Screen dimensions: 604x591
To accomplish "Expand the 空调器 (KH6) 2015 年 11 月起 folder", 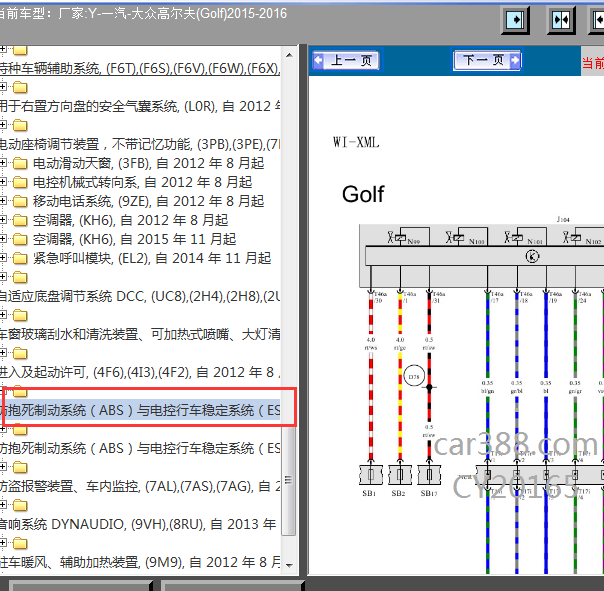I will click(3, 239).
